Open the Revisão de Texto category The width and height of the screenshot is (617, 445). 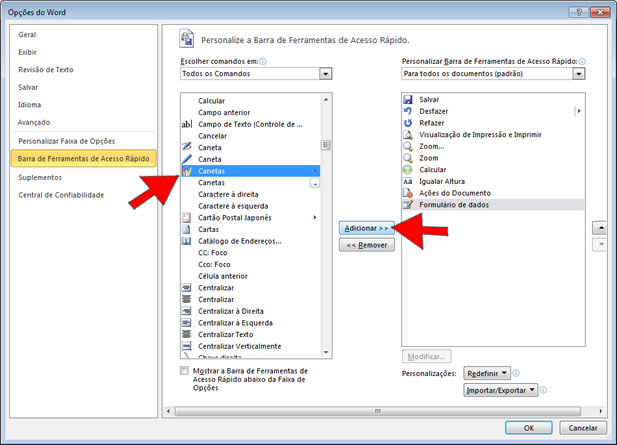tap(46, 70)
